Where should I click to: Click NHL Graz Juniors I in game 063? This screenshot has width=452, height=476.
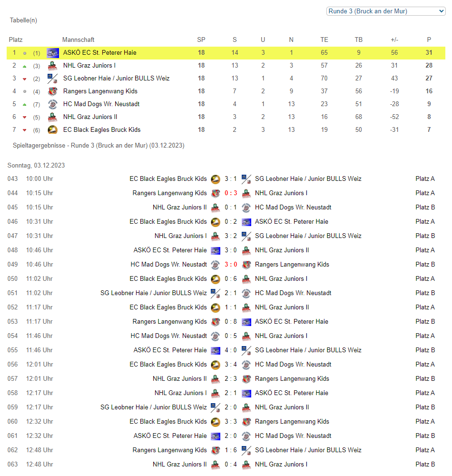281,465
